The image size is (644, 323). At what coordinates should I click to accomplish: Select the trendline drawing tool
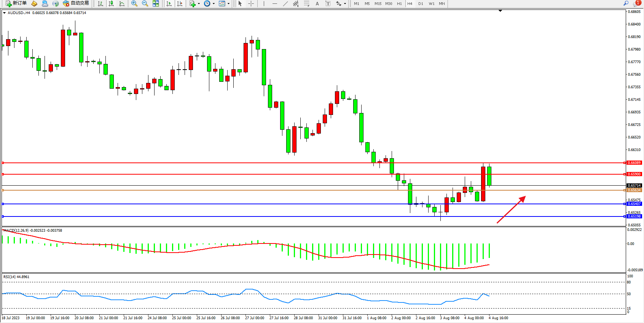pyautogui.click(x=285, y=3)
